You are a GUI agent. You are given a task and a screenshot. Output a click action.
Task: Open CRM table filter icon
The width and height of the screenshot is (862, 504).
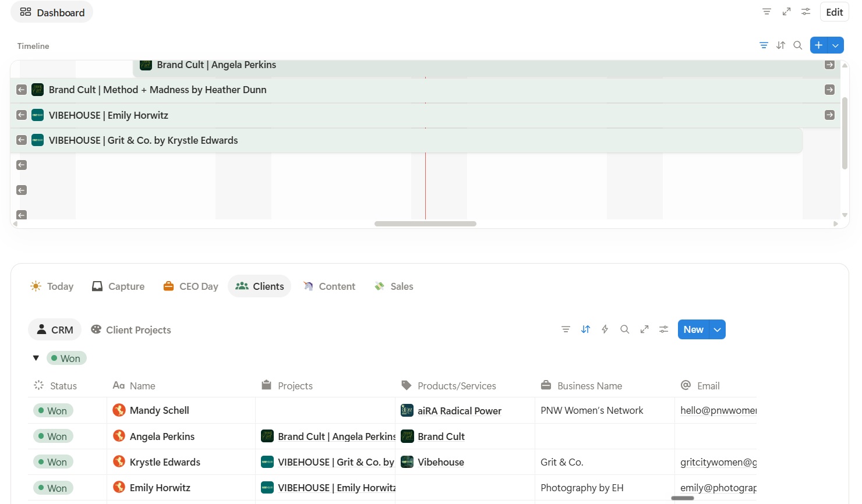click(x=566, y=329)
